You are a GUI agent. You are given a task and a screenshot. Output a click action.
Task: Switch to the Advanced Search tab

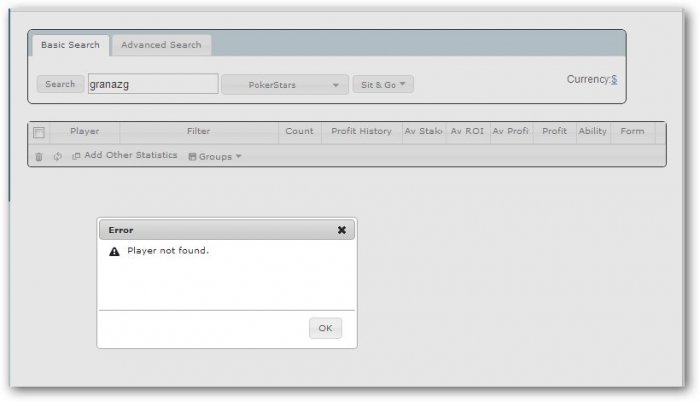coord(161,45)
